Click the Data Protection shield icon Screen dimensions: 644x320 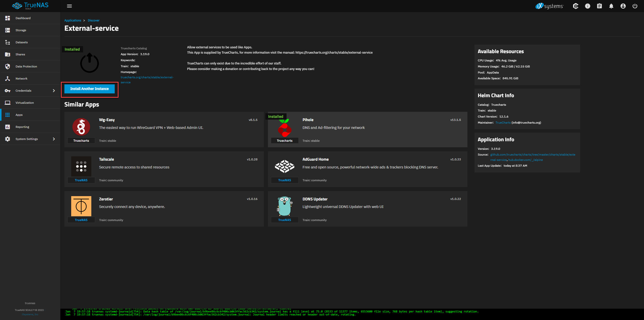coord(8,66)
